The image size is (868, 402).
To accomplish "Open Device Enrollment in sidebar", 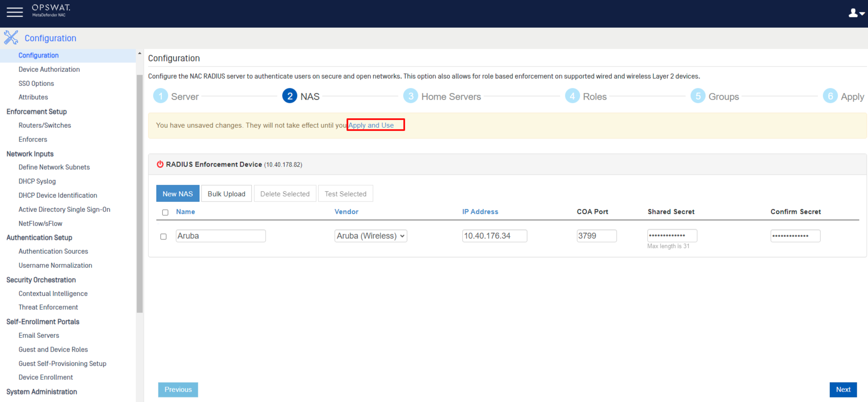I will [45, 377].
